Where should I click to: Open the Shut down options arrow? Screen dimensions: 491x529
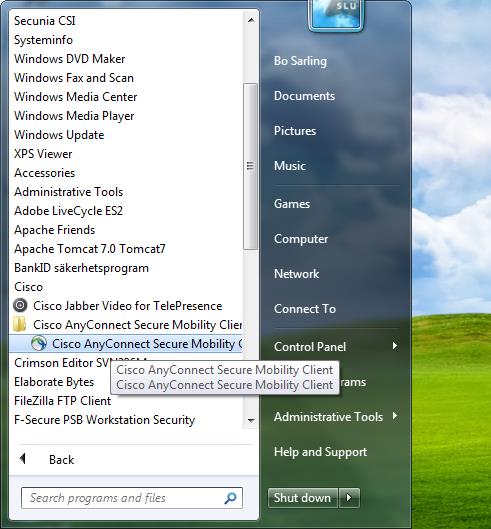(x=349, y=498)
